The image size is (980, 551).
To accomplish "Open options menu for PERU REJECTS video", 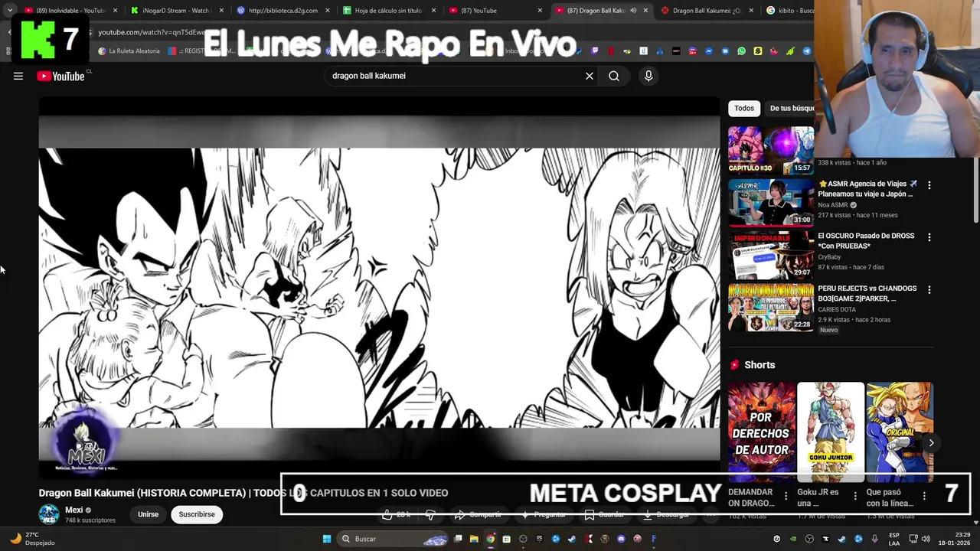I will point(929,290).
